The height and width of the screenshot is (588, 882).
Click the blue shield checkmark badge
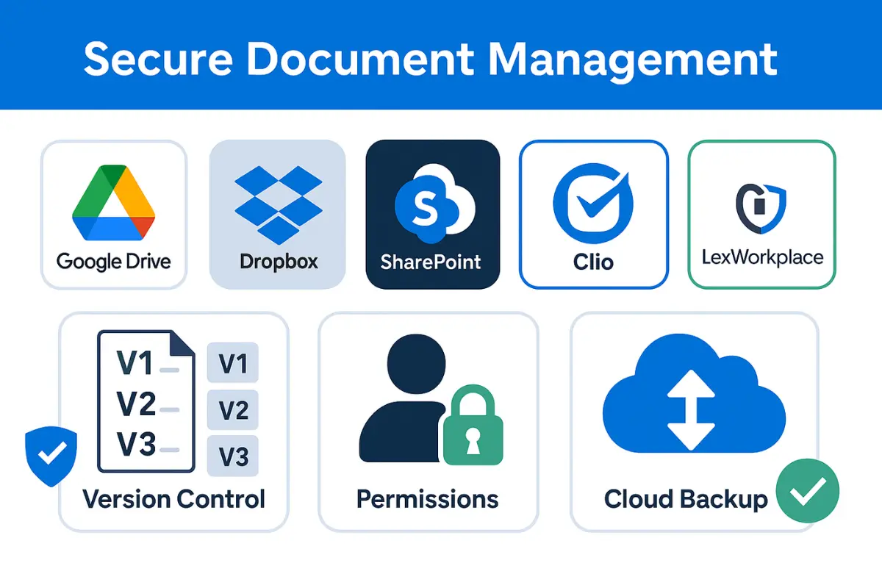[51, 456]
